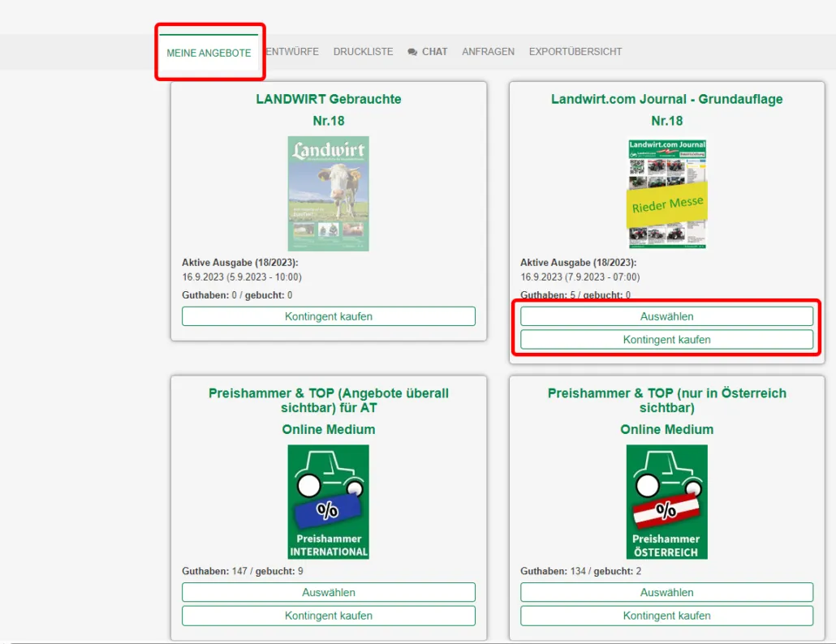Click Preishammer & TOP für AT title
This screenshot has height=644, width=836.
[329, 401]
